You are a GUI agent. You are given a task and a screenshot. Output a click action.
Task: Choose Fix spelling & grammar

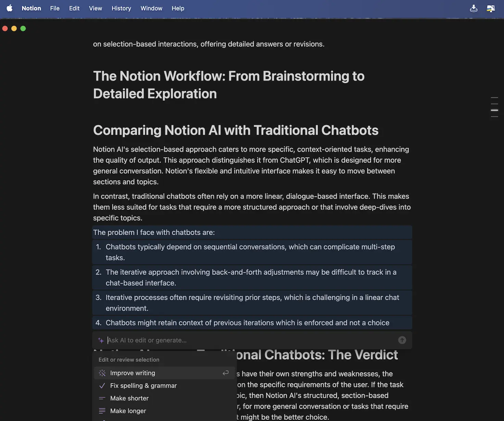pyautogui.click(x=164, y=386)
